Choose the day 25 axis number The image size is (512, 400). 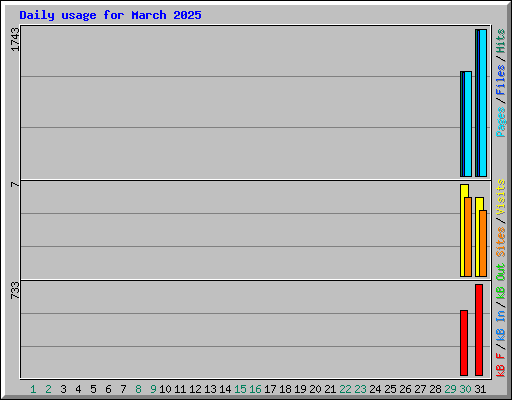(390, 389)
